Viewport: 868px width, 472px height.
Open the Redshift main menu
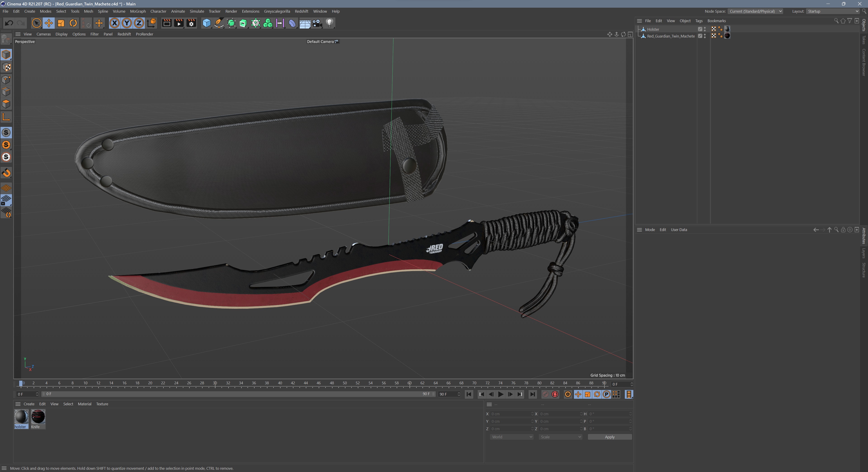pyautogui.click(x=301, y=11)
